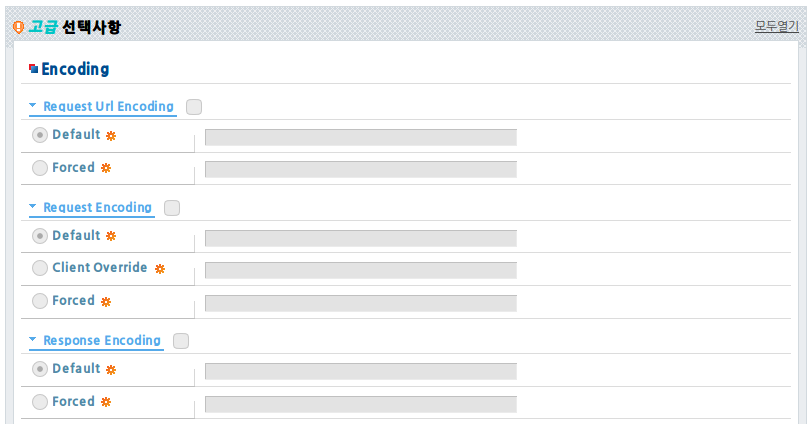812x424 pixels.
Task: Click asterisk icon beside Request Encoding Forced
Action: pyautogui.click(x=106, y=302)
